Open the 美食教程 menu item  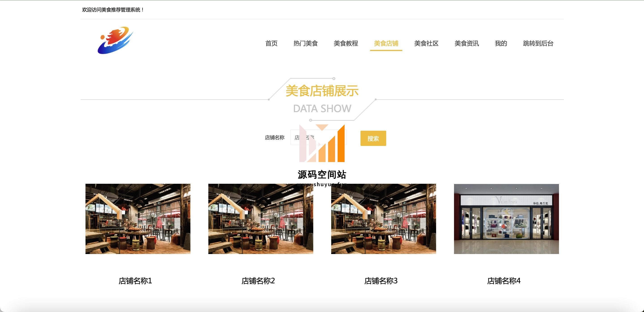346,43
